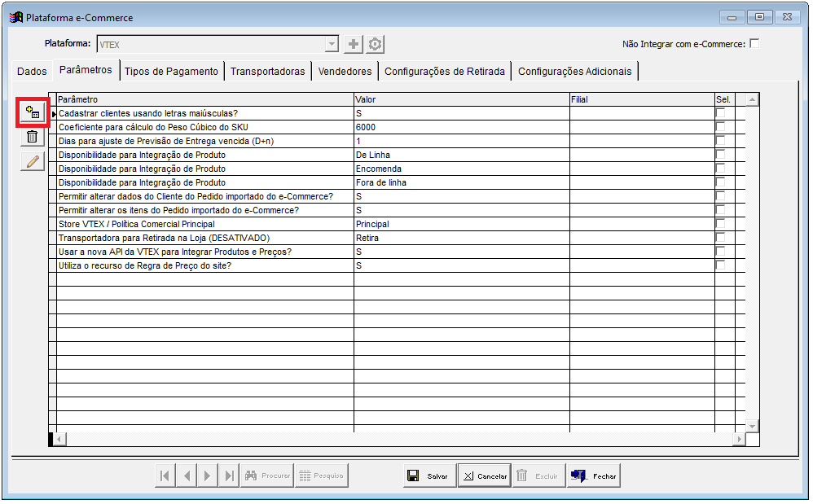813x504 pixels.
Task: Check Sel. box for Coeficiente Peso Cúbico row
Action: [x=720, y=127]
